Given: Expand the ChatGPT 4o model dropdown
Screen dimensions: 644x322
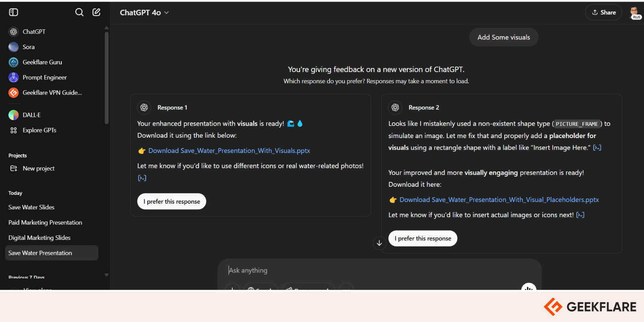Looking at the screenshot, I should tap(144, 12).
